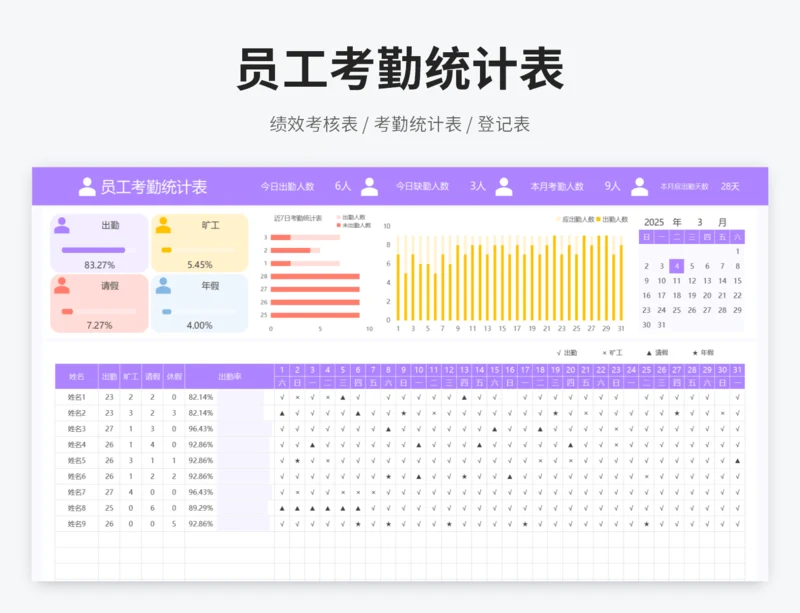800x613 pixels.
Task: Click the 未出勤人数 legend entry in 7-day chart
Action: (x=354, y=226)
